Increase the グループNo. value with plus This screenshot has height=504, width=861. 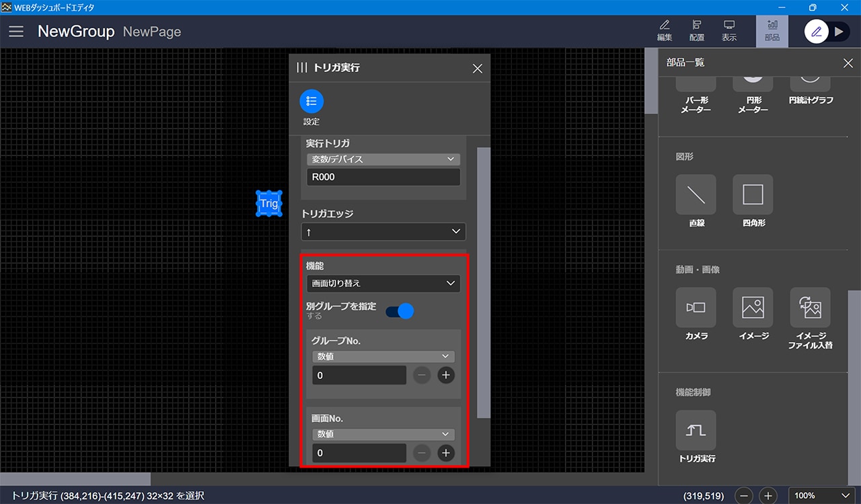tap(446, 375)
